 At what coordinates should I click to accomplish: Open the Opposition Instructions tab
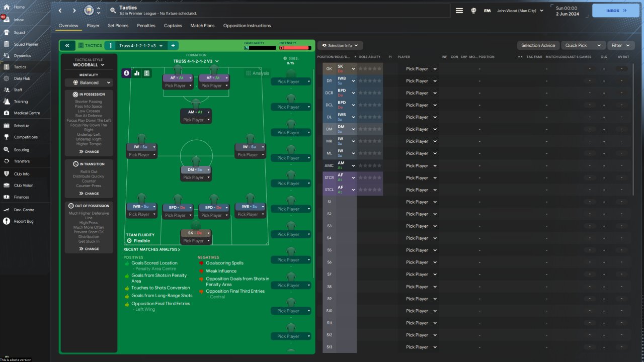[x=247, y=26]
